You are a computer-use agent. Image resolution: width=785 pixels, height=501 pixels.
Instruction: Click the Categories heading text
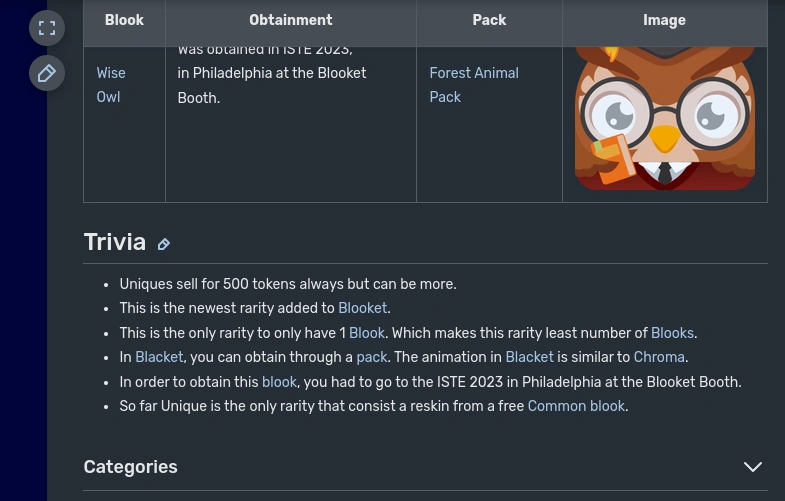131,467
